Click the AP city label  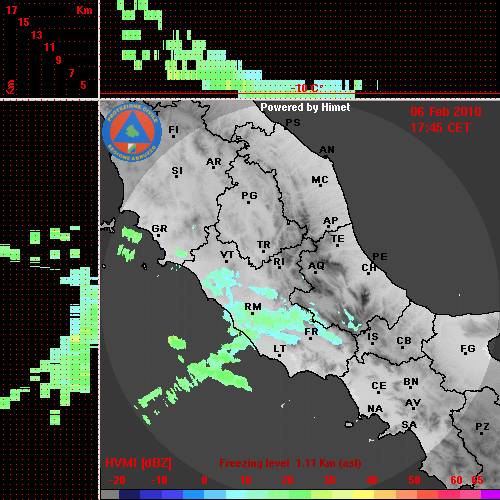pos(331,221)
